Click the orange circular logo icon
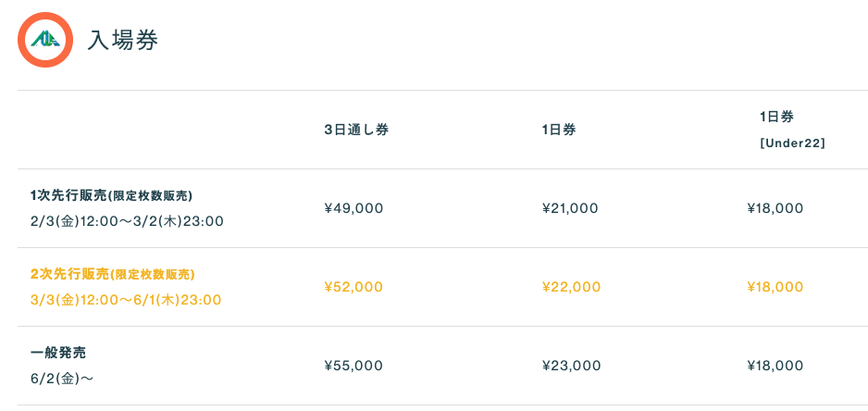 (x=45, y=40)
